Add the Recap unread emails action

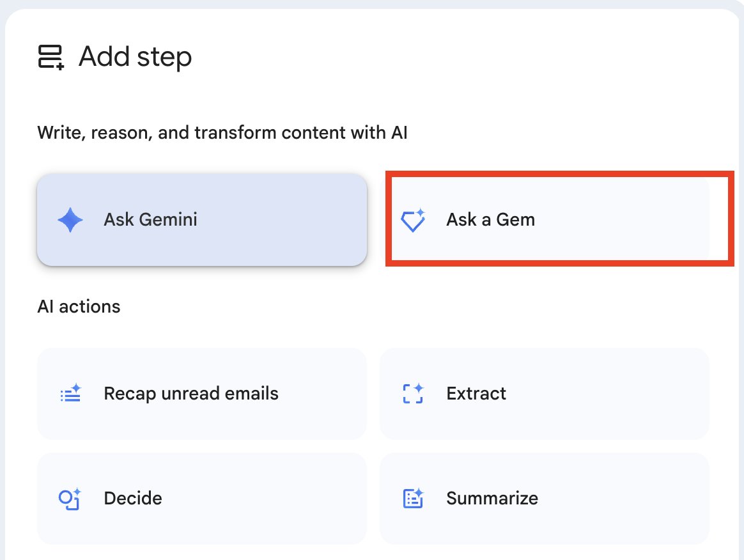pos(202,394)
